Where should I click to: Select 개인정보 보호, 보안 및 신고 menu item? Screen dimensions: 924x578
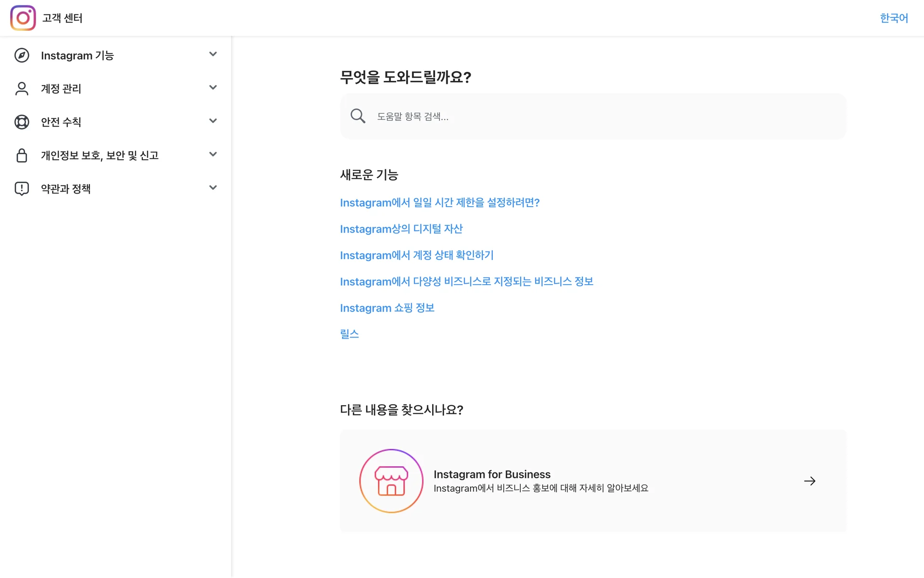pos(100,155)
